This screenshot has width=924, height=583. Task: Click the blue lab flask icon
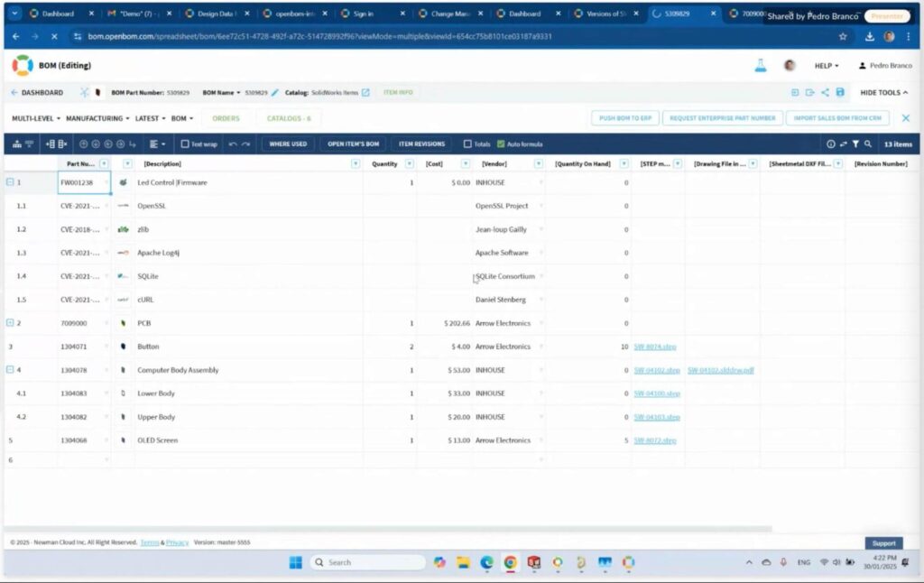761,66
